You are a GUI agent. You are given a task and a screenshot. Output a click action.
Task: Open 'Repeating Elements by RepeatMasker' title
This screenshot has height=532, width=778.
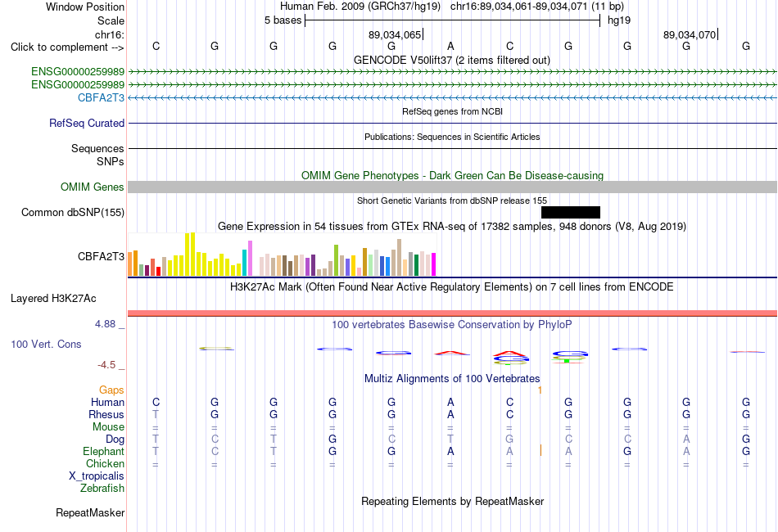pos(452,501)
